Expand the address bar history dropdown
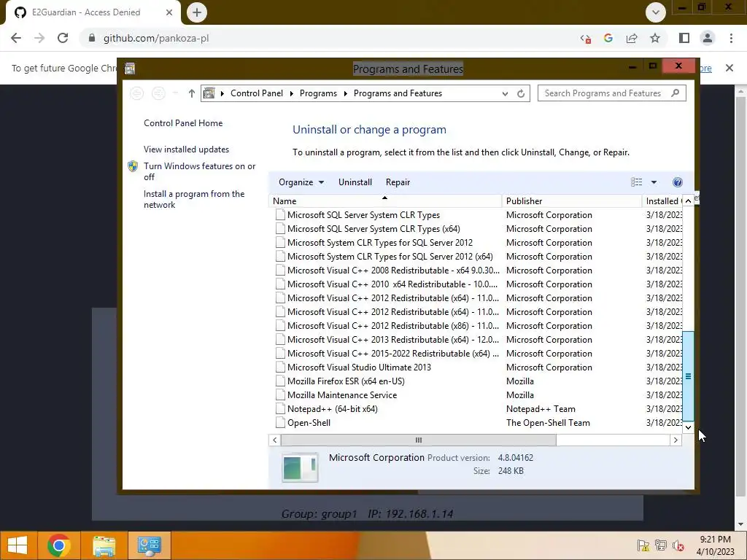The image size is (747, 560). tap(505, 93)
